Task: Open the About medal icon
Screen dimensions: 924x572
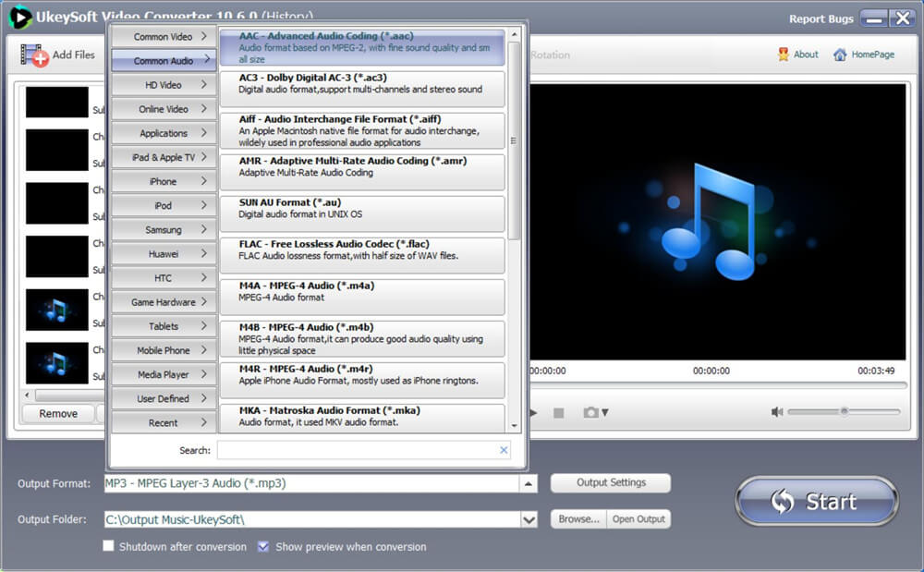Action: pyautogui.click(x=784, y=55)
